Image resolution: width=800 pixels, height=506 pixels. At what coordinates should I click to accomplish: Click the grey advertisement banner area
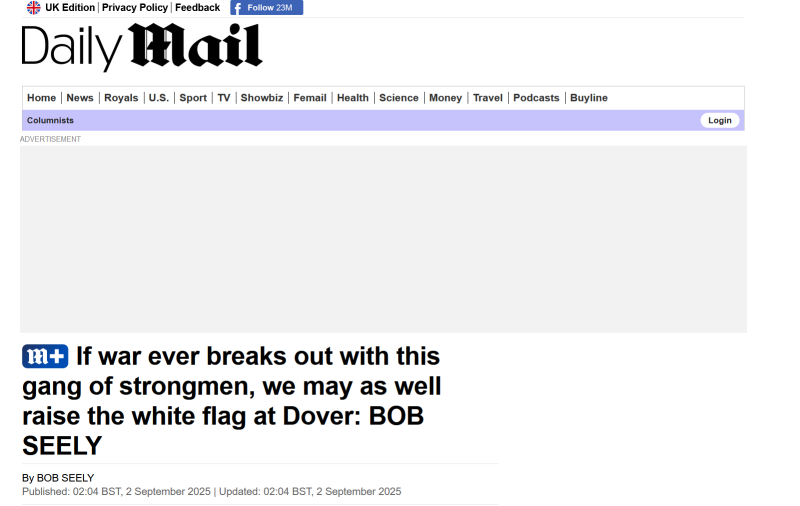[x=383, y=239]
